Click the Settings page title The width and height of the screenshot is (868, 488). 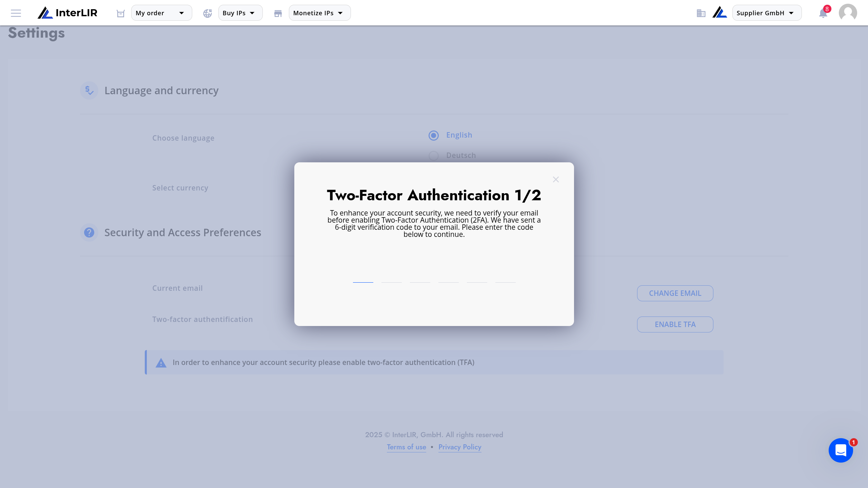click(x=36, y=33)
